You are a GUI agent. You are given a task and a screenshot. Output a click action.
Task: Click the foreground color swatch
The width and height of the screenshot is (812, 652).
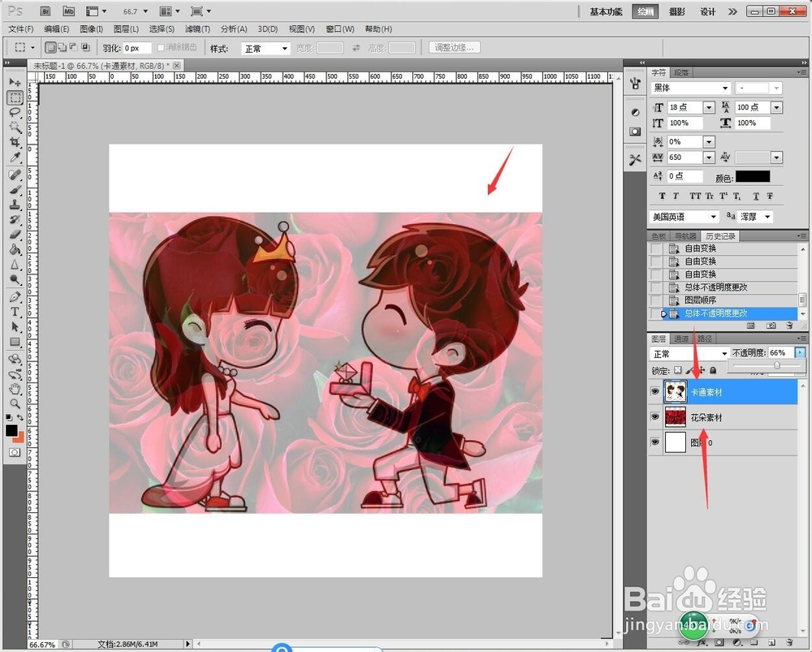[x=11, y=430]
